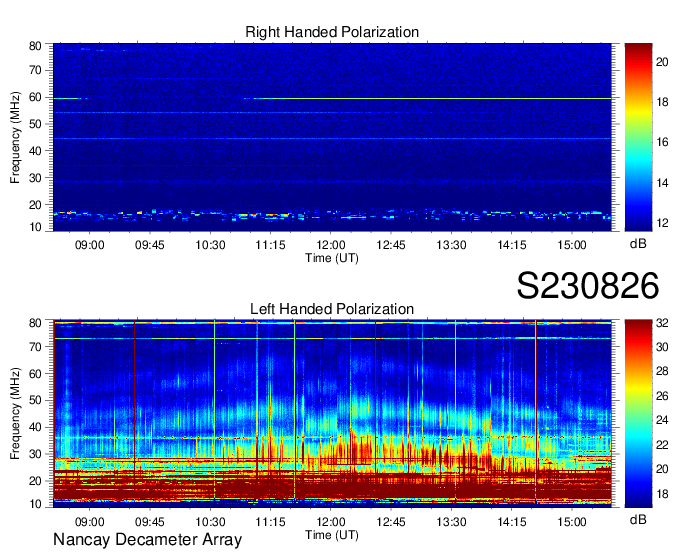Click the 09:45 time tick on the left-handed plot
680x552 pixels.
coord(150,521)
